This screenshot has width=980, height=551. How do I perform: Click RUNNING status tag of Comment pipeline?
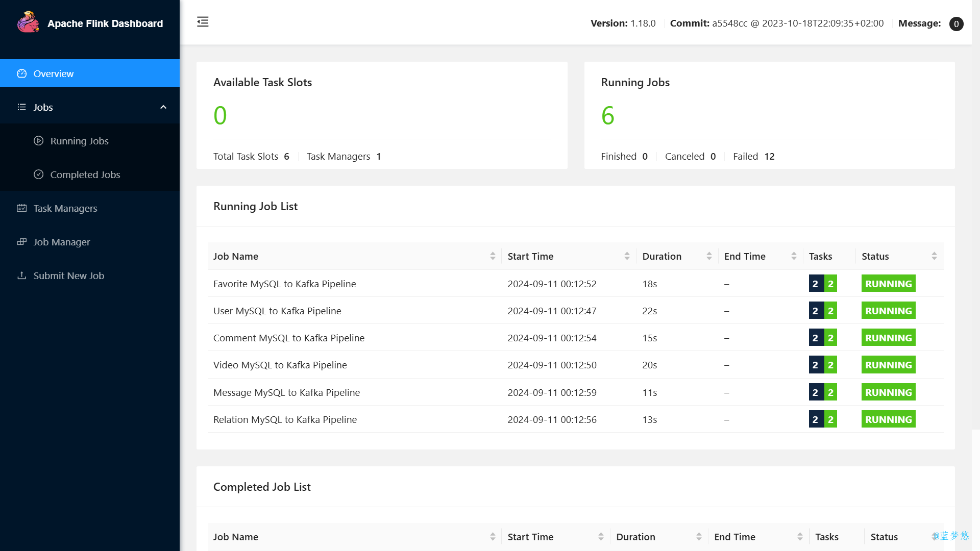pyautogui.click(x=888, y=338)
